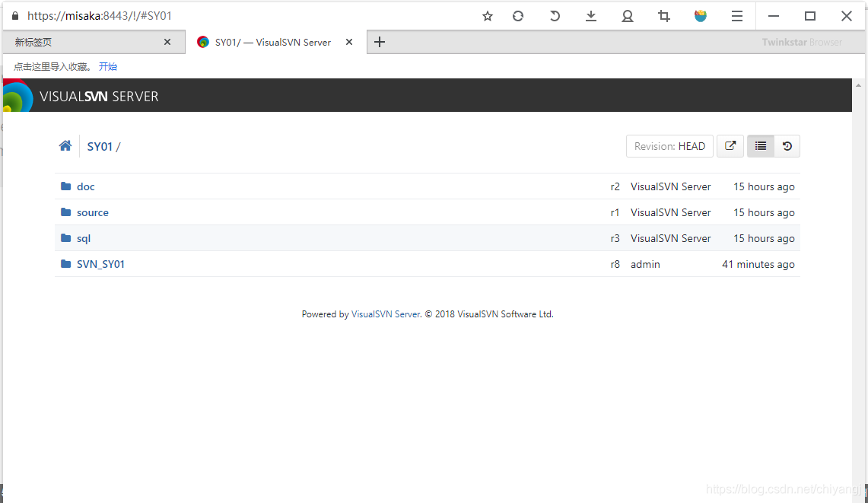Image resolution: width=868 pixels, height=503 pixels.
Task: Switch to the 新标签页 tab
Action: 94,42
